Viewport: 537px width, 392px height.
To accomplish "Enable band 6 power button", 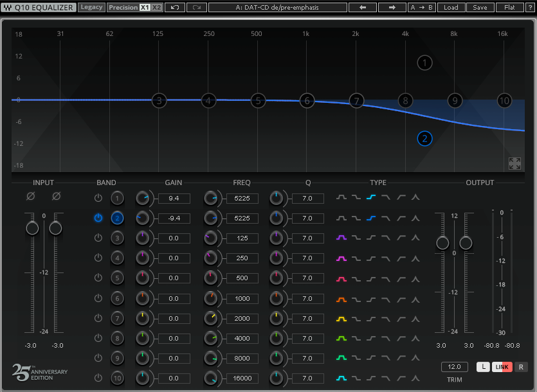I will pos(98,298).
